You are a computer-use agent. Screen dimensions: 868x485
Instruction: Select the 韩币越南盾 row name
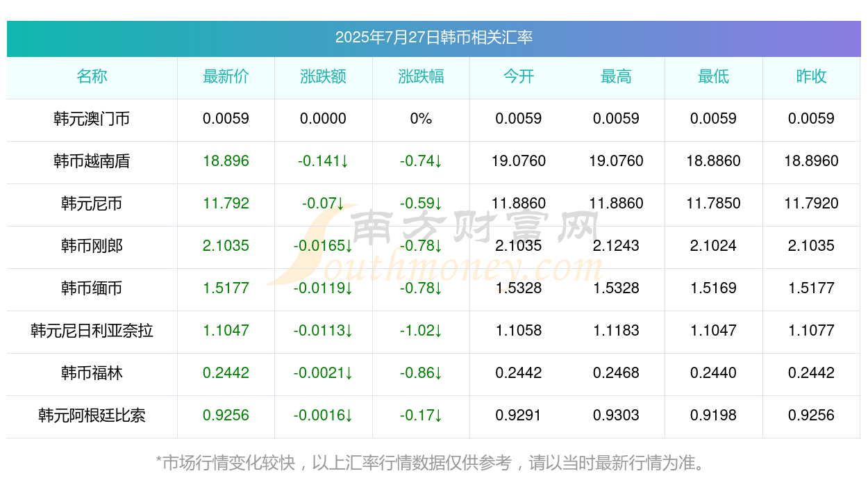pyautogui.click(x=92, y=161)
